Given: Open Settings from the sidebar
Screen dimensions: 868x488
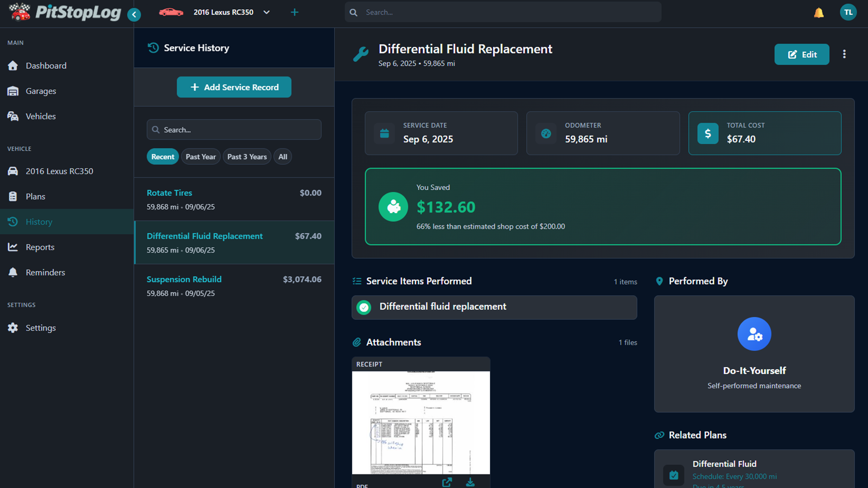Looking at the screenshot, I should 40,328.
